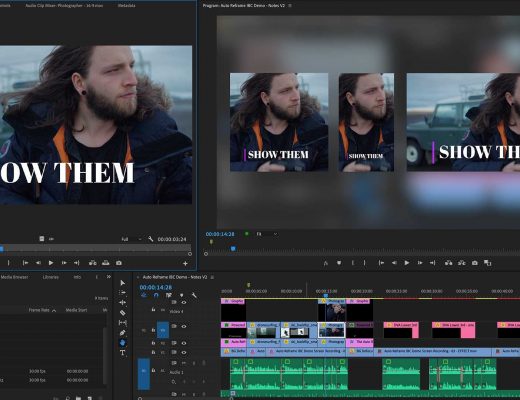Select the Hand tool
520x400 pixels.
coord(123,343)
